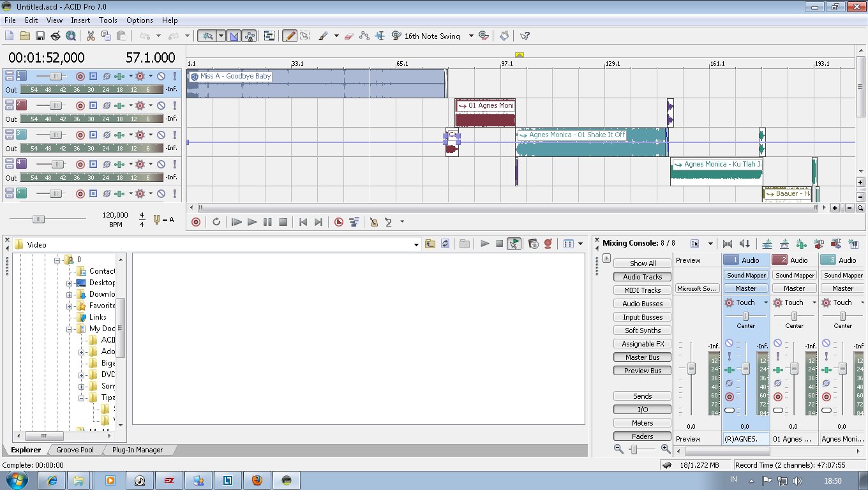Click Master output on channel 1 Audio
The height and width of the screenshot is (490, 868).
(x=745, y=288)
